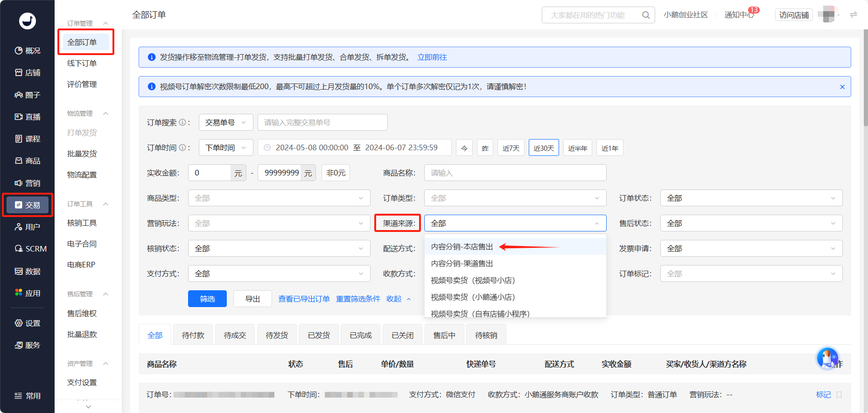The image size is (868, 413).
Task: Open the 圈子 community sidebar item
Action: coord(27,95)
